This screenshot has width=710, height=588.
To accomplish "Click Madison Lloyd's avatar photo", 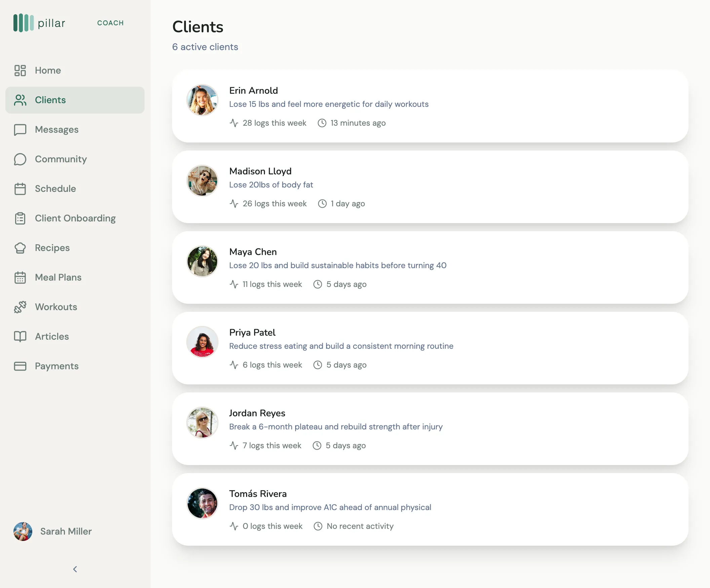I will (202, 181).
